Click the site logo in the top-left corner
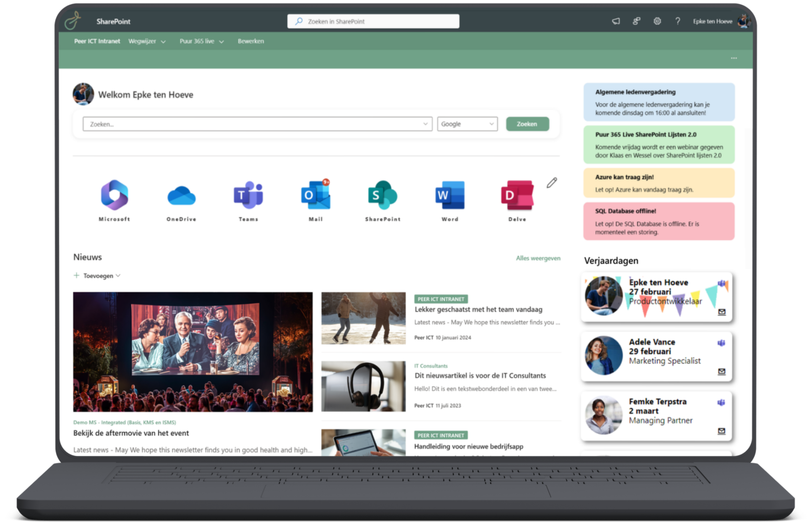Screen dimensions: 812x523 tap(73, 21)
